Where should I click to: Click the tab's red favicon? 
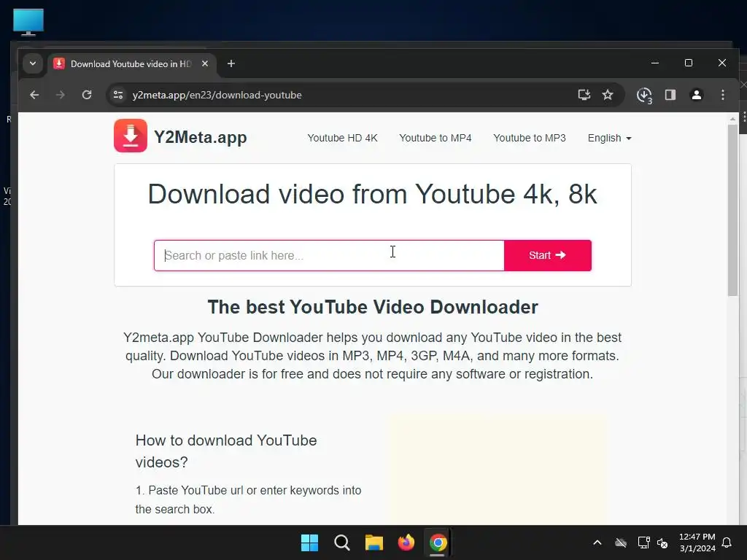coord(59,63)
